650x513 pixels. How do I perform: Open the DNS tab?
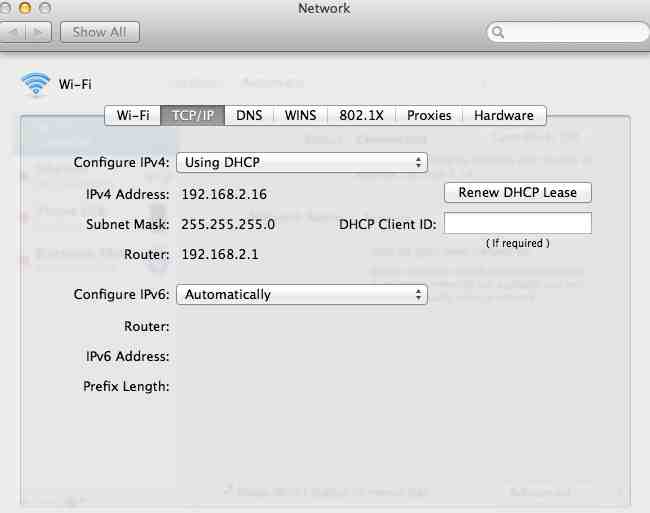click(x=249, y=115)
